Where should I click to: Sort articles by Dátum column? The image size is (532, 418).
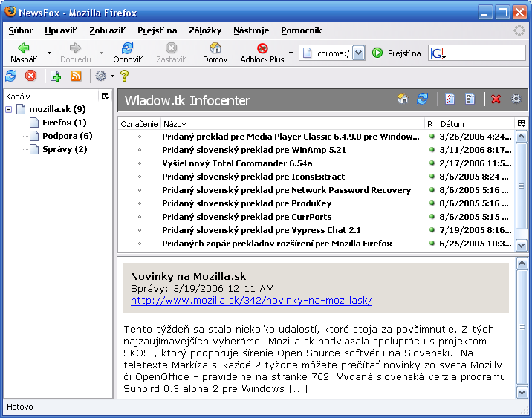476,124
